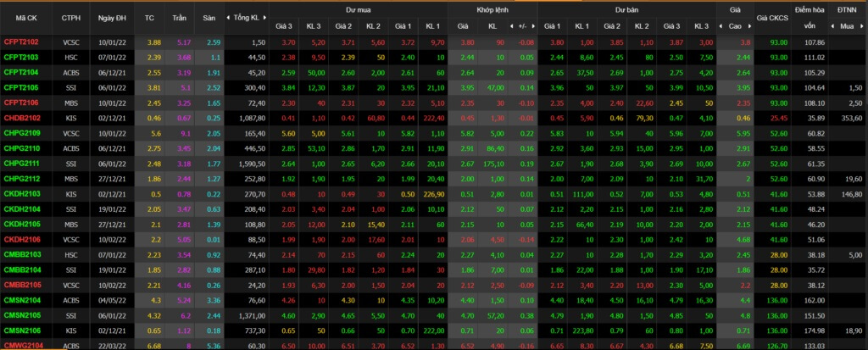Click the CMBB2104 ticker code
868x350 pixels.
click(x=21, y=269)
